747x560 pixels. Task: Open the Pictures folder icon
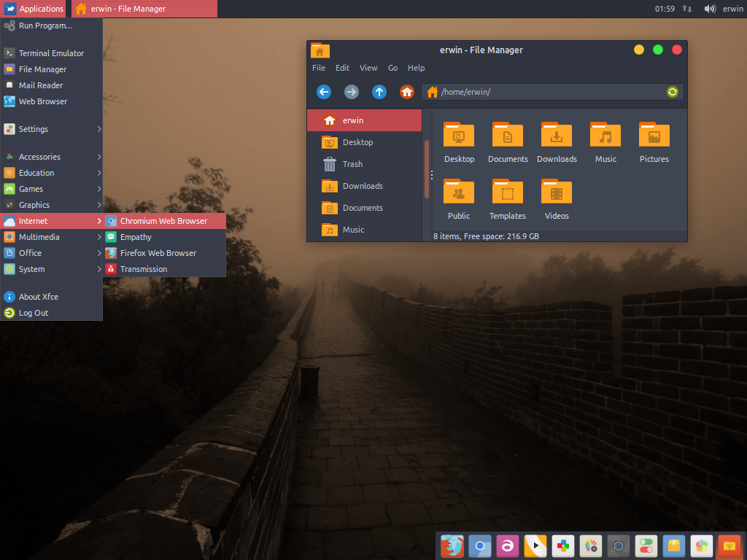[654, 135]
